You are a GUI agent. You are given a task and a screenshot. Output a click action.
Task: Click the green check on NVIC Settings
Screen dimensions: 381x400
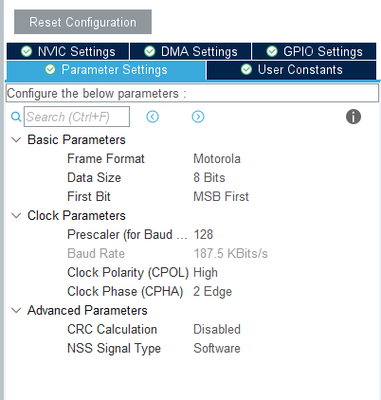click(26, 51)
